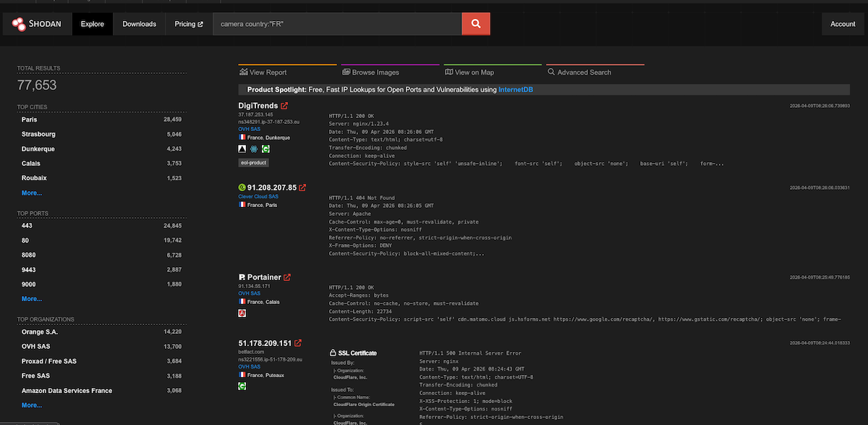Open the InternetDB link

click(x=516, y=90)
